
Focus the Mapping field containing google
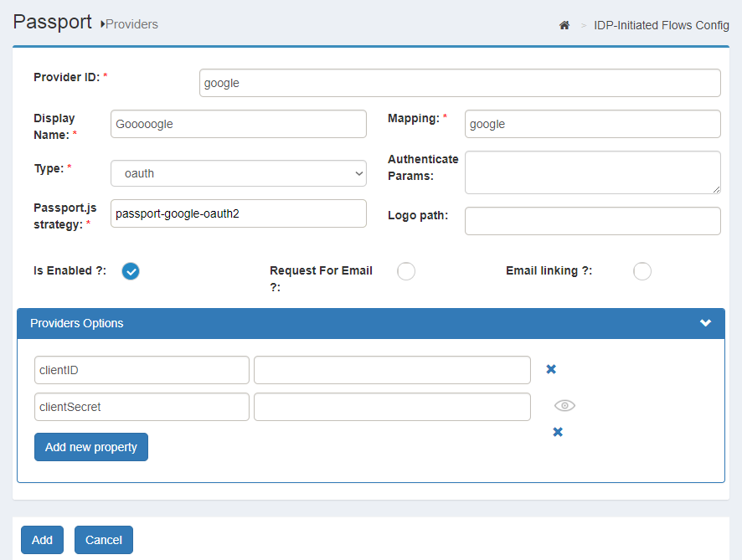[x=592, y=124]
